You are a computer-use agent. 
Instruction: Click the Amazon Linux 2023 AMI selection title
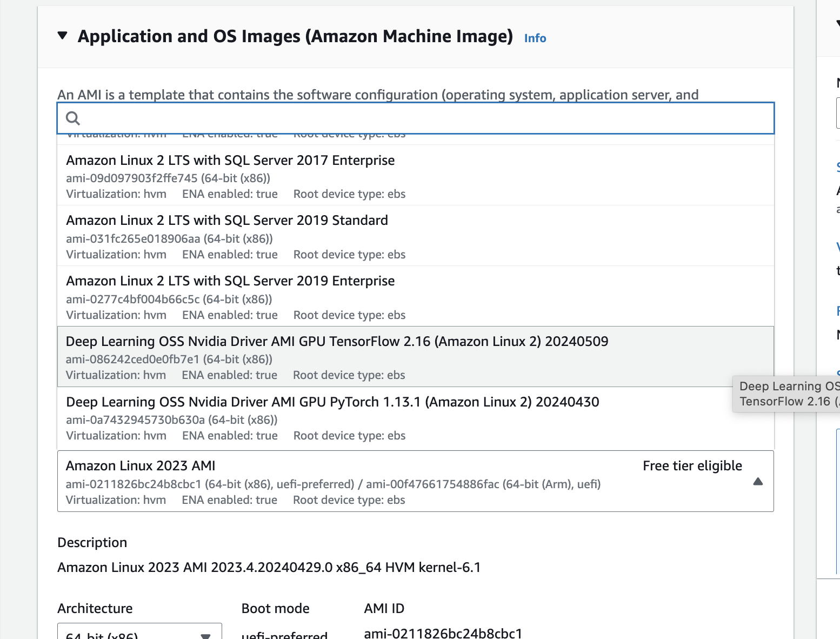coord(141,466)
